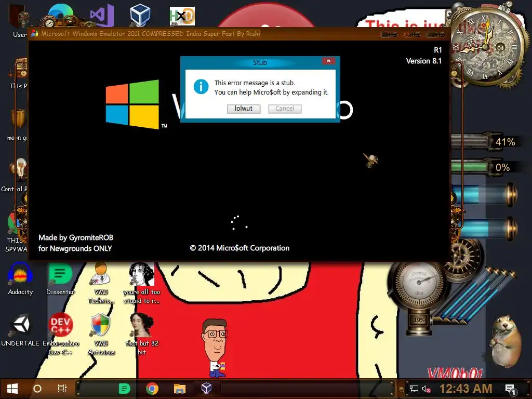Open File Explorer from the taskbar
The width and height of the screenshot is (532, 399).
point(179,389)
